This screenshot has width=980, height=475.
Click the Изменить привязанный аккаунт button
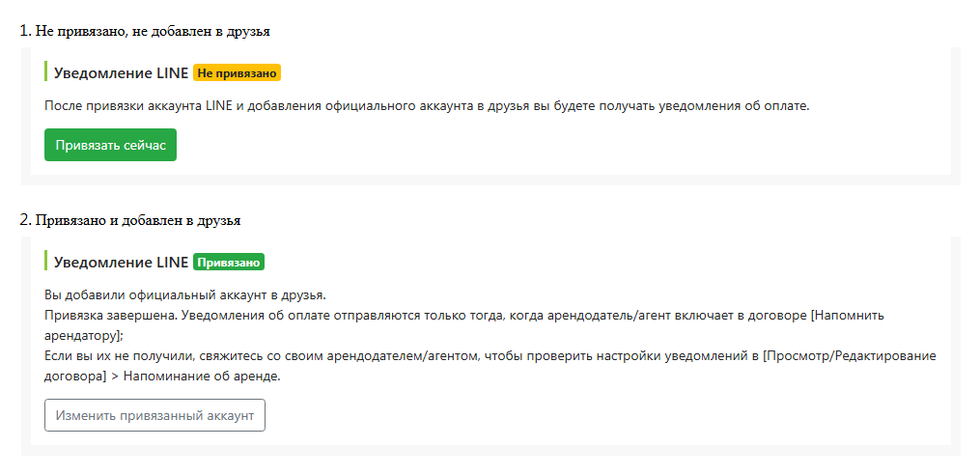point(155,415)
